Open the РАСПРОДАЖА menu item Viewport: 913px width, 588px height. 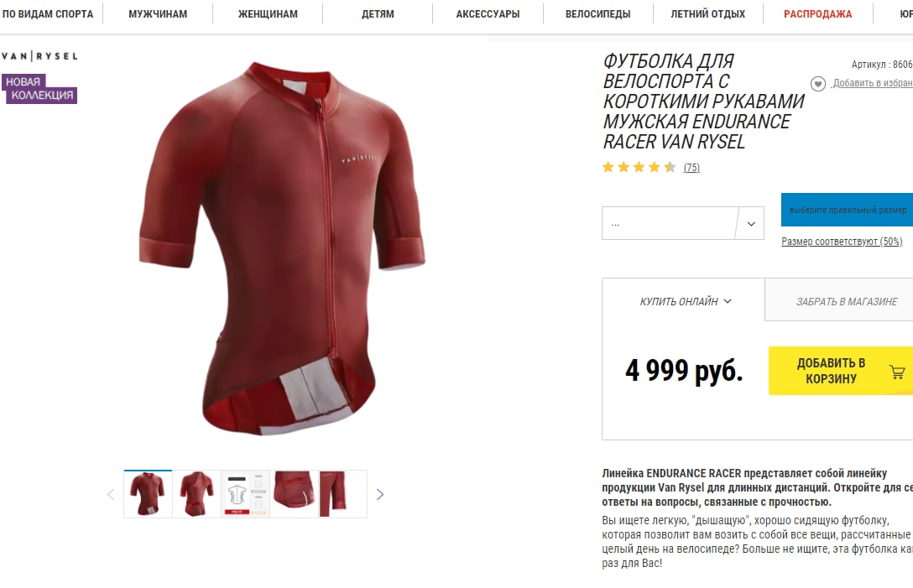[x=817, y=14]
